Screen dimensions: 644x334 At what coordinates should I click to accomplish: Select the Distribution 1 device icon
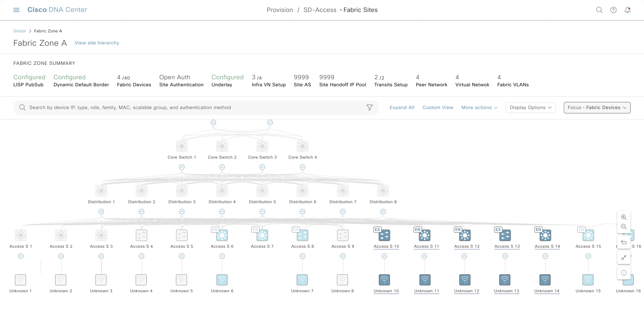[x=101, y=191]
